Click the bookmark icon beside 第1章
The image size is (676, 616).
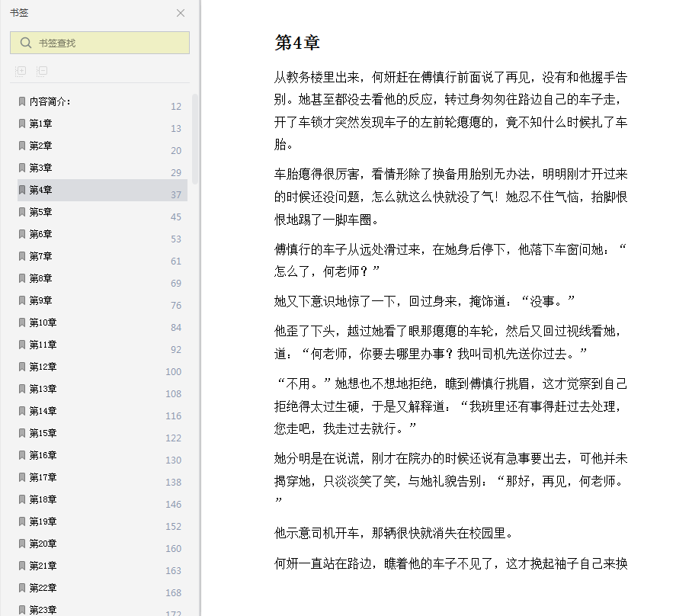(x=22, y=124)
